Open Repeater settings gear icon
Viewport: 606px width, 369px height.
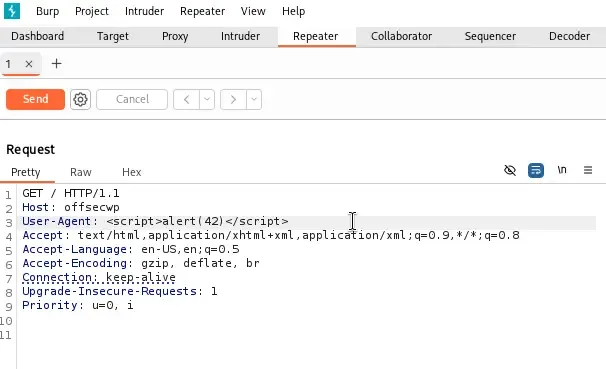80,100
